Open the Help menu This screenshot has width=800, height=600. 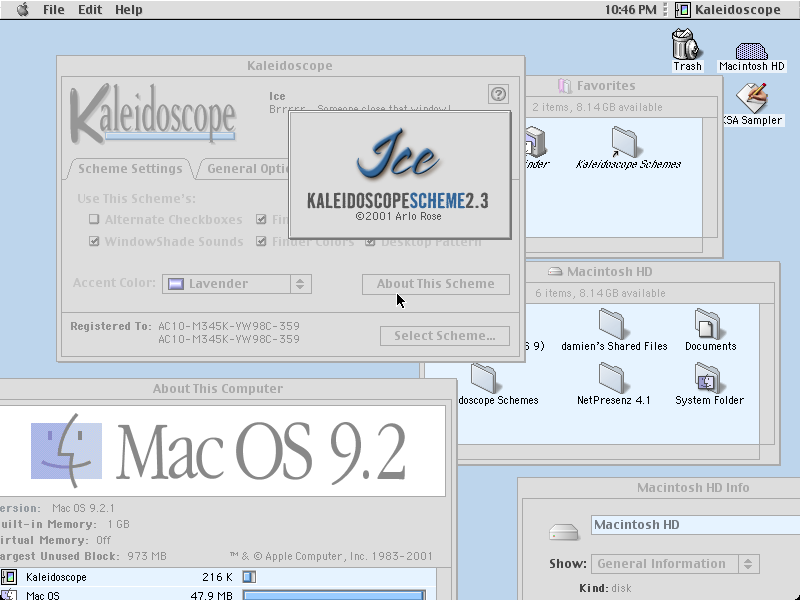(128, 10)
